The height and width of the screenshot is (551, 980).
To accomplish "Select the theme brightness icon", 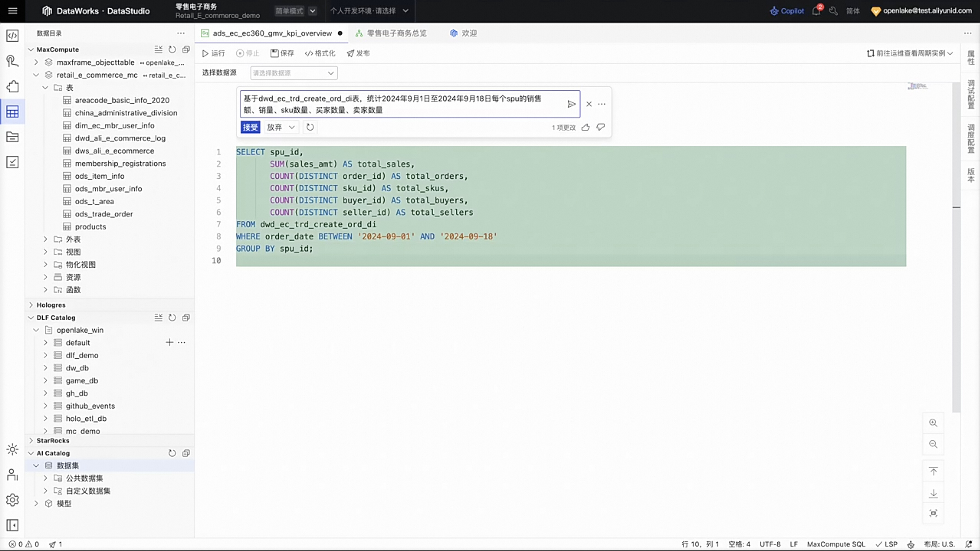I will [13, 449].
